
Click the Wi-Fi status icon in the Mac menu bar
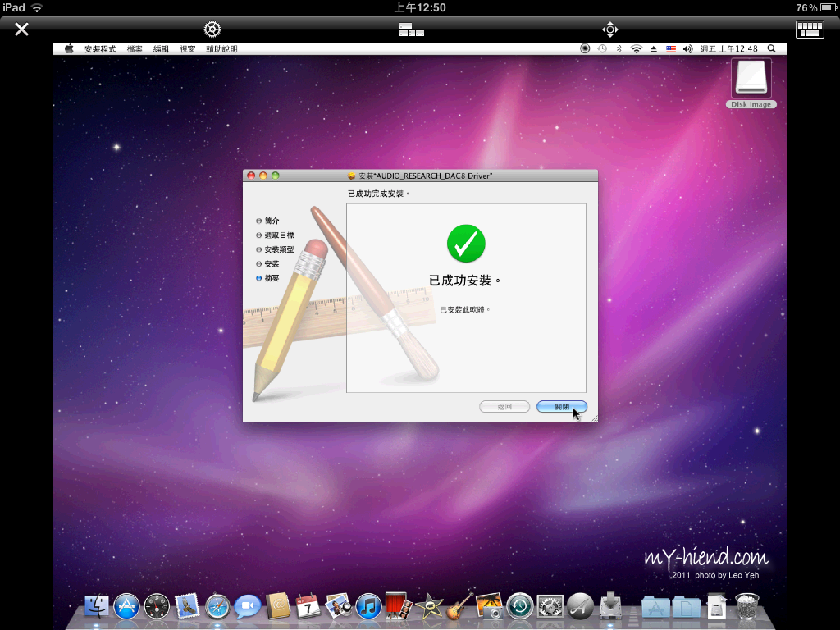(636, 48)
